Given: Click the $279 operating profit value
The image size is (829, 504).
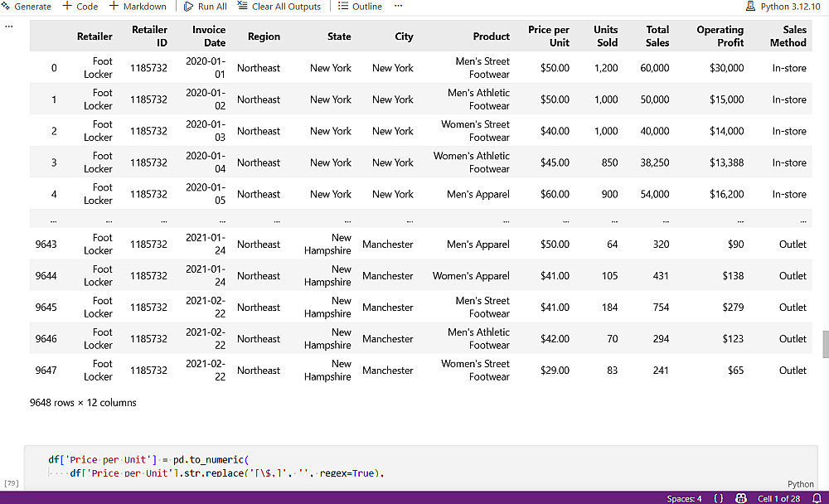Looking at the screenshot, I should tap(733, 308).
